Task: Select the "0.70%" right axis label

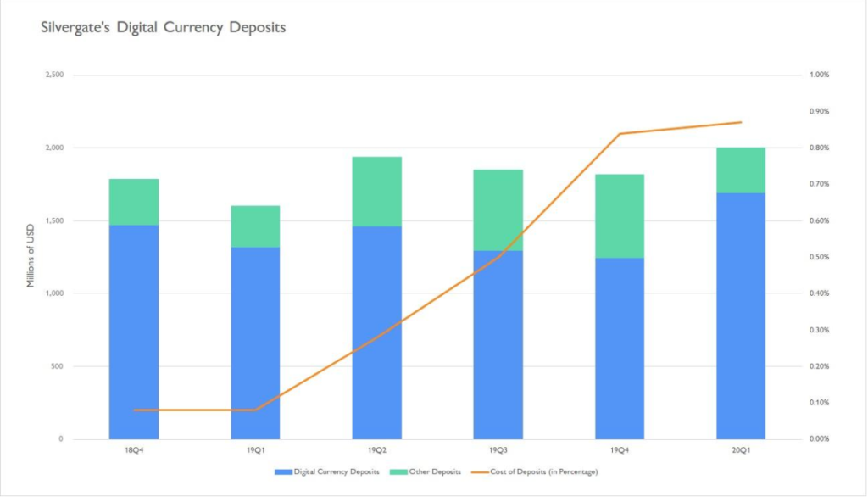Action: click(820, 184)
